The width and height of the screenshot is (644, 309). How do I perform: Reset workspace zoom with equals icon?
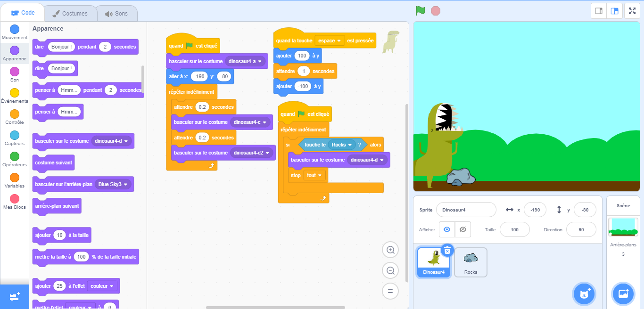tap(390, 291)
